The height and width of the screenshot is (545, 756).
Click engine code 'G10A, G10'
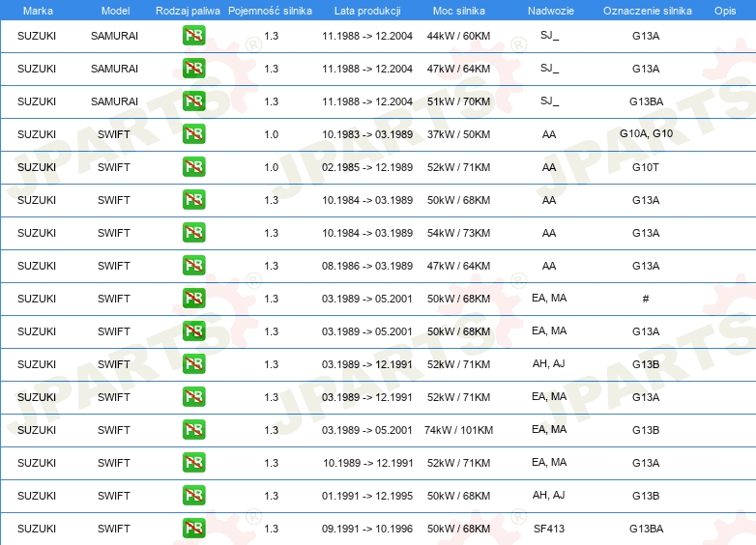(646, 133)
